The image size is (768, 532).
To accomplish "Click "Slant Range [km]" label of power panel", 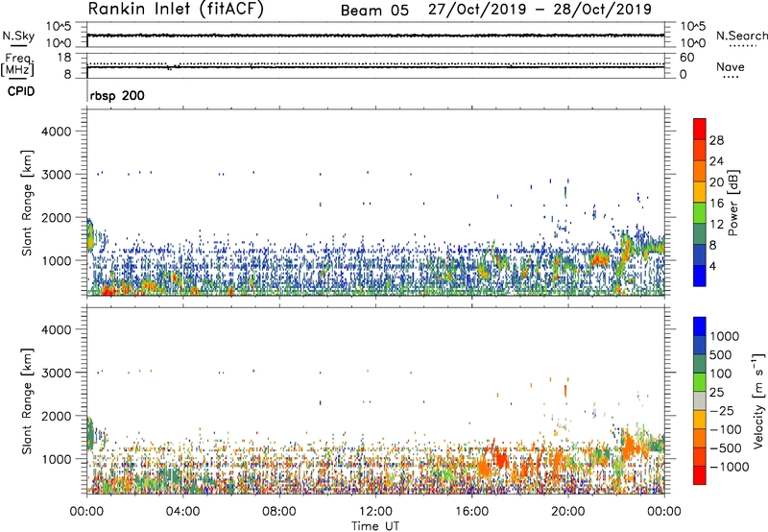I will click(27, 203).
